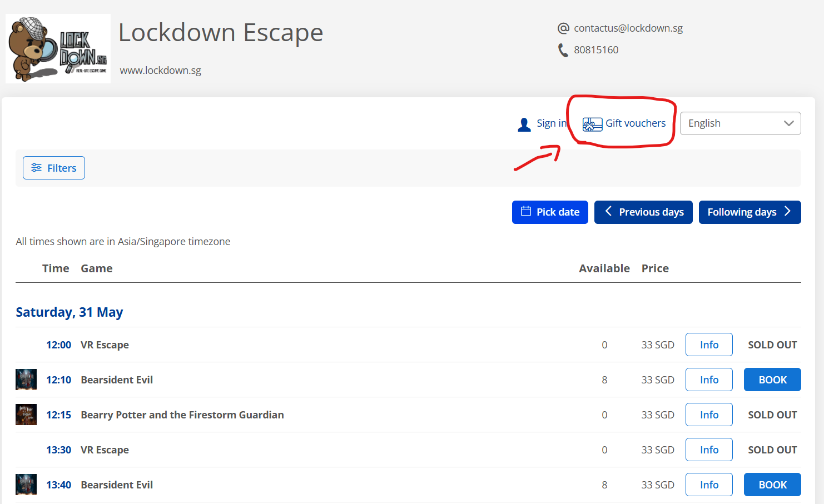824x504 pixels.
Task: Click the 33 SGD price for 12:10 Bearsident Evil
Action: 658,380
